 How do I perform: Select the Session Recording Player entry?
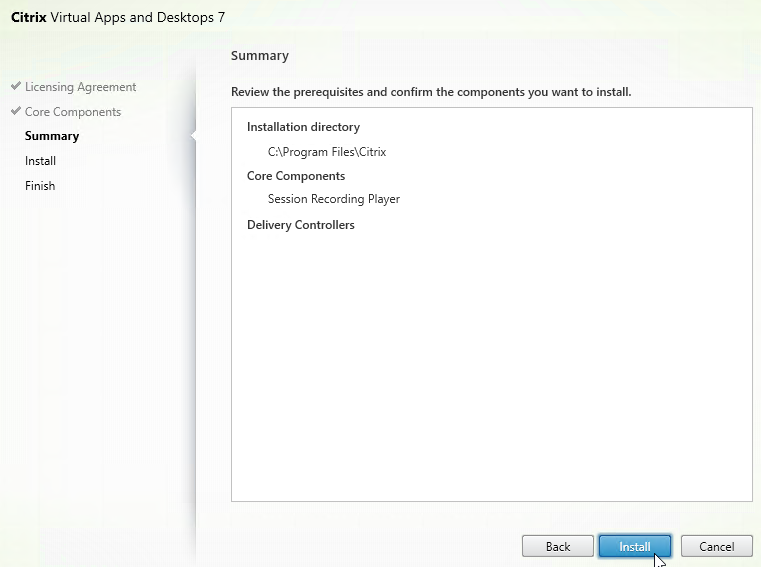(334, 199)
